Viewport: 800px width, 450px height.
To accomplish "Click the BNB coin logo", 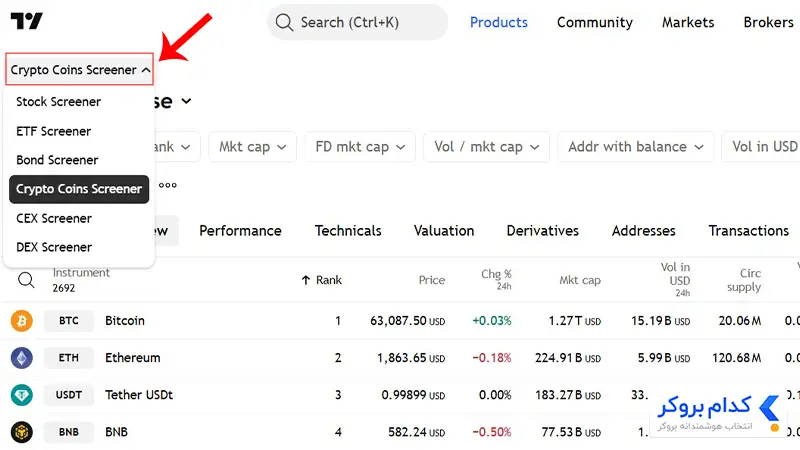I will (22, 432).
